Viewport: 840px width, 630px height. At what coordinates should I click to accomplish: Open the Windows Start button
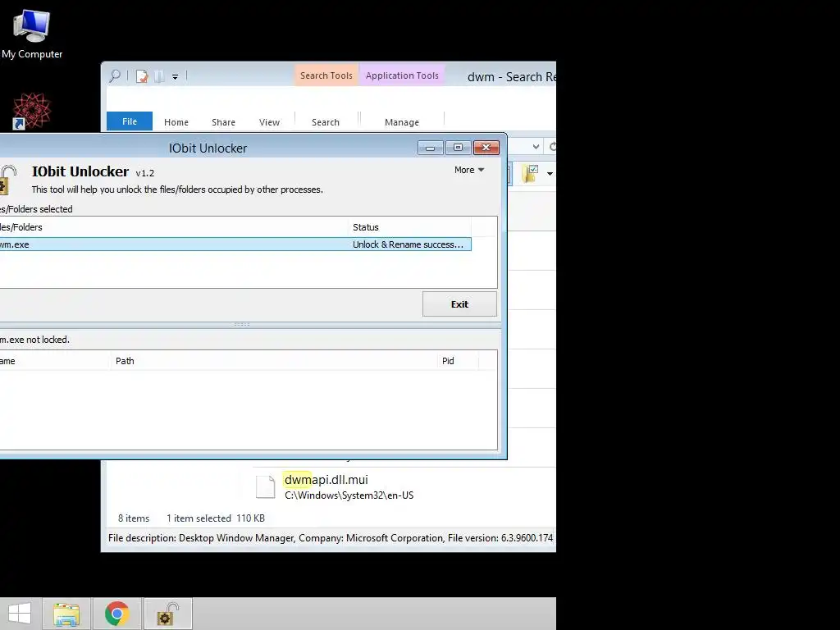pyautogui.click(x=20, y=614)
